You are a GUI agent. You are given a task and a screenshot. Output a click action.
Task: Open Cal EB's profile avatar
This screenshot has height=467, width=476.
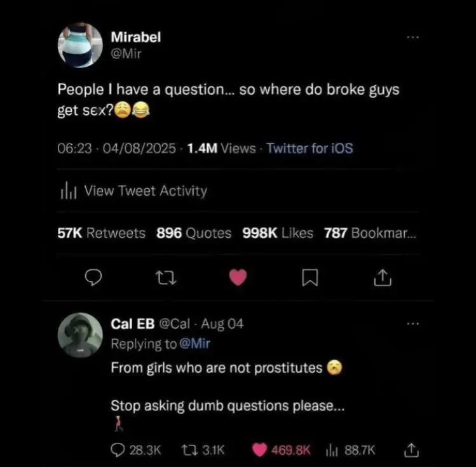[80, 335]
